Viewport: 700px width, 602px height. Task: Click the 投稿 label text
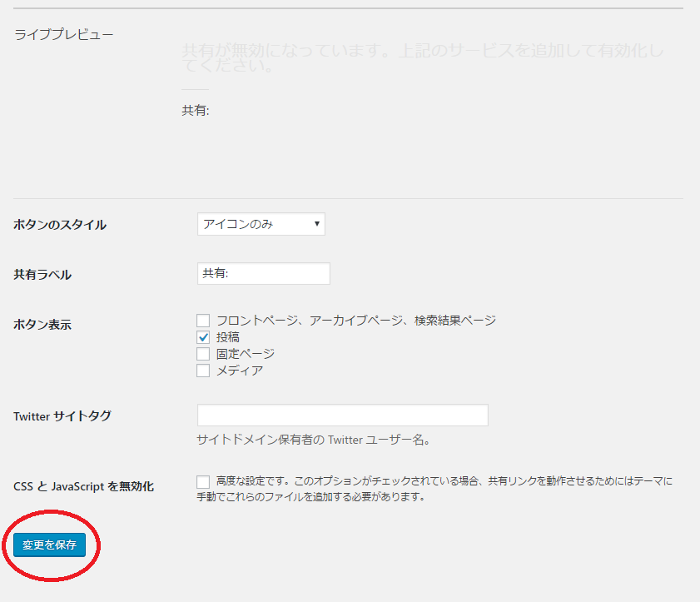(x=228, y=337)
